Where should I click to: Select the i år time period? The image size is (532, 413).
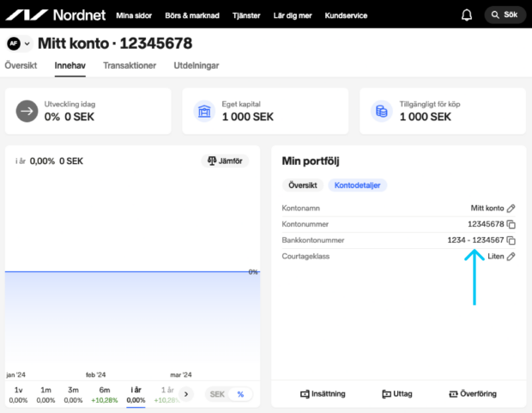click(x=136, y=395)
